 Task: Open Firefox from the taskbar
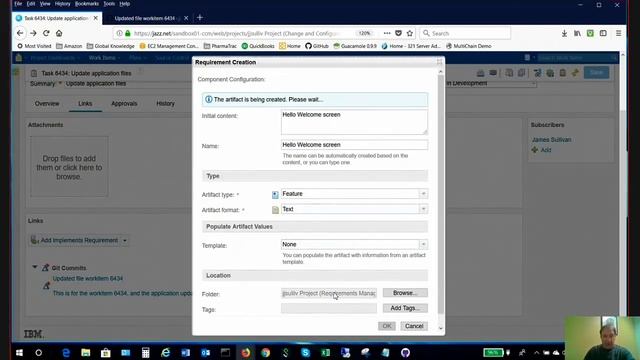(245, 352)
